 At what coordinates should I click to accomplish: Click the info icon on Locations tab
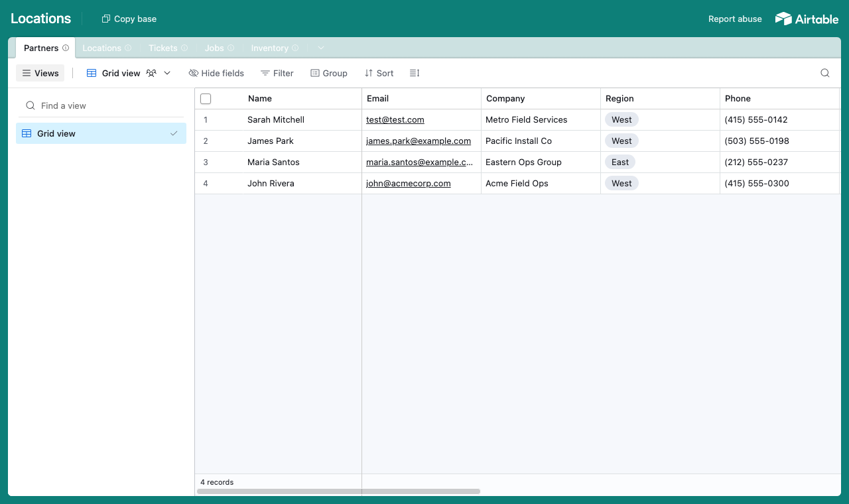(128, 48)
